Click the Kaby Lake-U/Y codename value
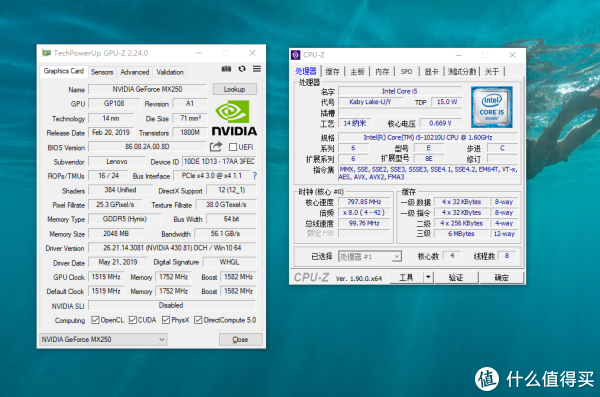Screen dimensions: 600x397 point(370,102)
